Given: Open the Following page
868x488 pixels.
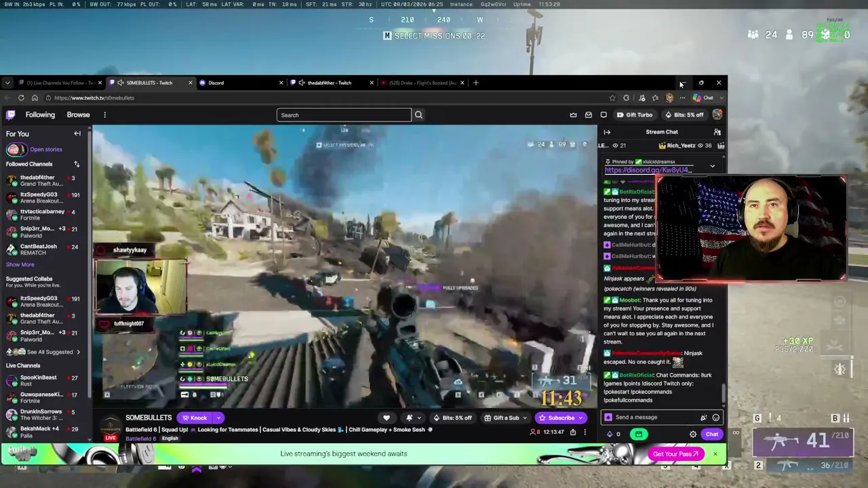Looking at the screenshot, I should pos(40,115).
